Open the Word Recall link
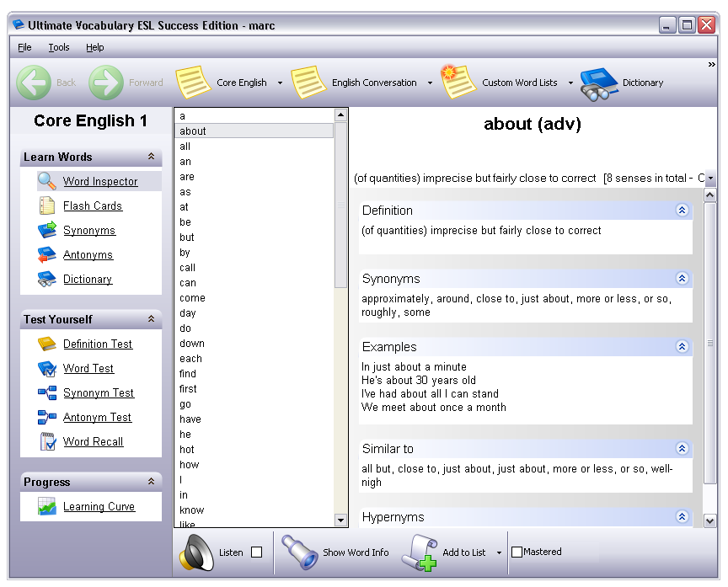 click(x=94, y=441)
